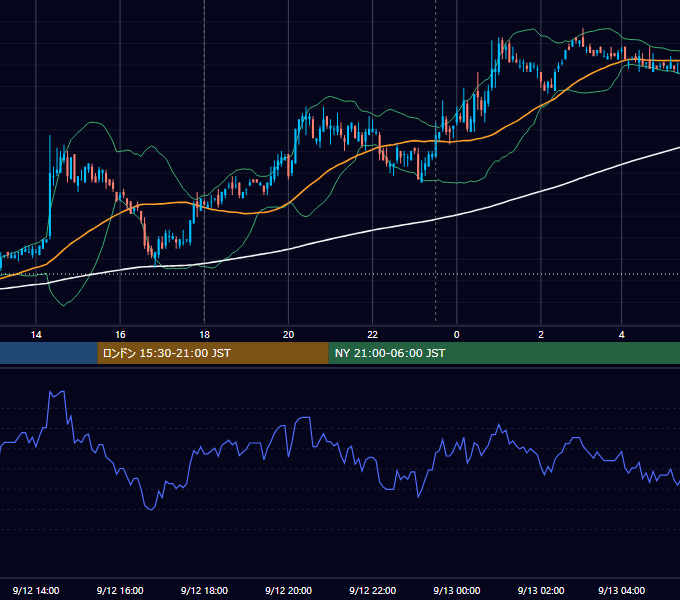The image size is (680, 600).
Task: Click the 9/12 16:00 date label
Action: coord(120,590)
